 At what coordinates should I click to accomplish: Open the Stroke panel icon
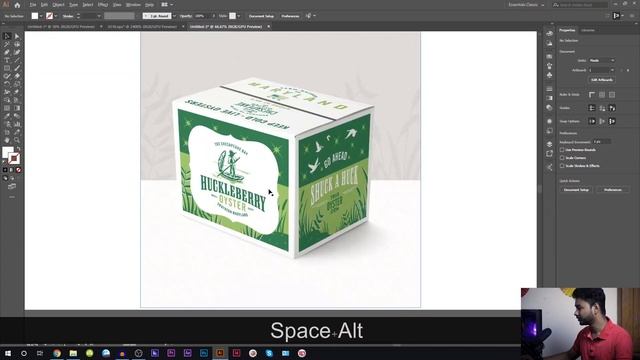click(549, 89)
